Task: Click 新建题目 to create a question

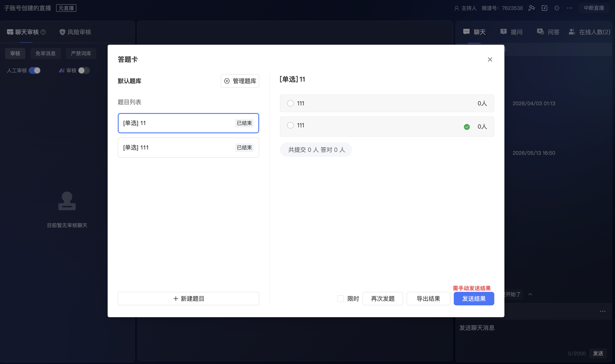Action: click(x=188, y=298)
